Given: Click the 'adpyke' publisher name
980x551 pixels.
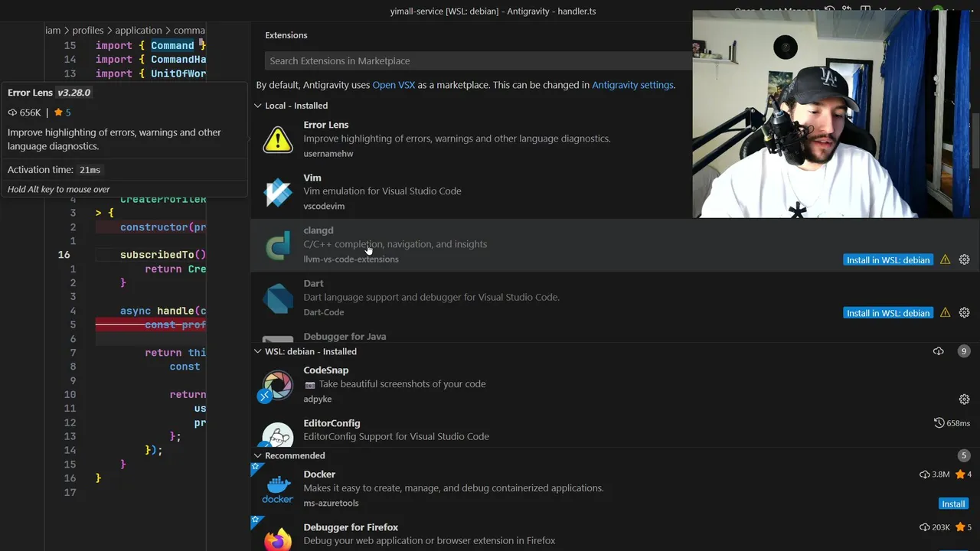Looking at the screenshot, I should [318, 399].
